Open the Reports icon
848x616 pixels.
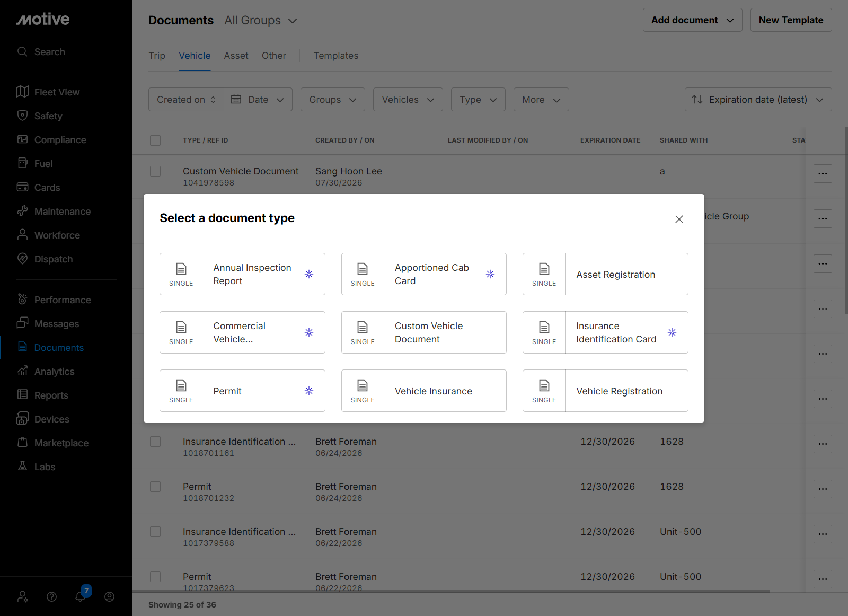(22, 395)
